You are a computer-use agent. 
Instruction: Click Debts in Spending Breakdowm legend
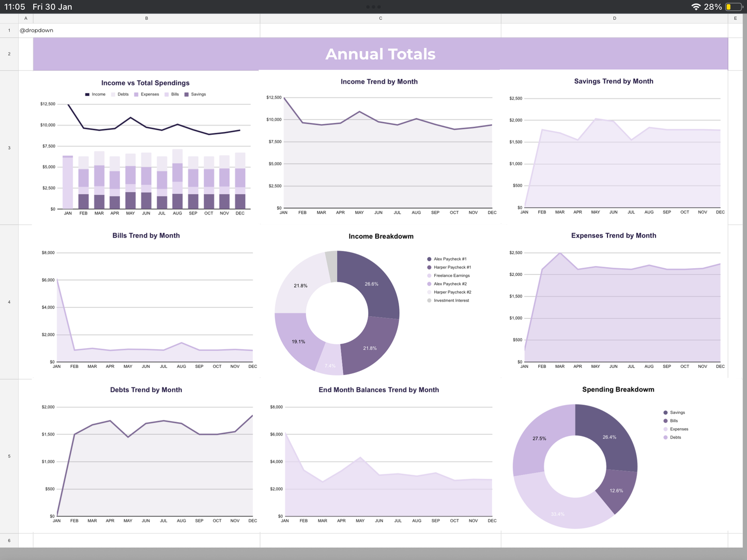point(672,438)
